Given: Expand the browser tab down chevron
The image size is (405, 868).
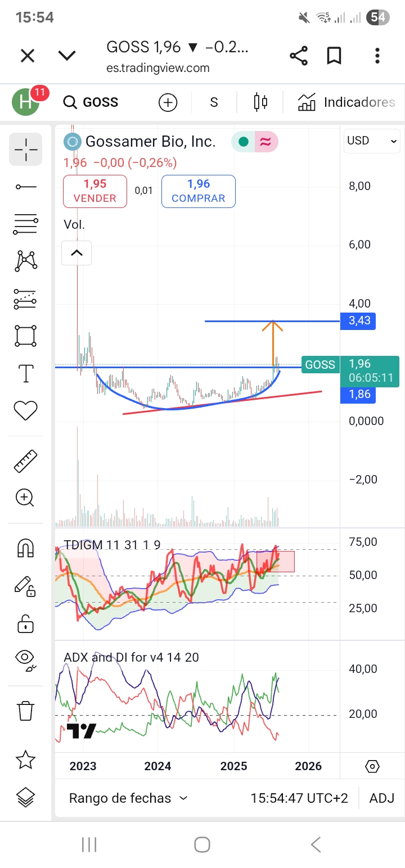Looking at the screenshot, I should pos(67,56).
